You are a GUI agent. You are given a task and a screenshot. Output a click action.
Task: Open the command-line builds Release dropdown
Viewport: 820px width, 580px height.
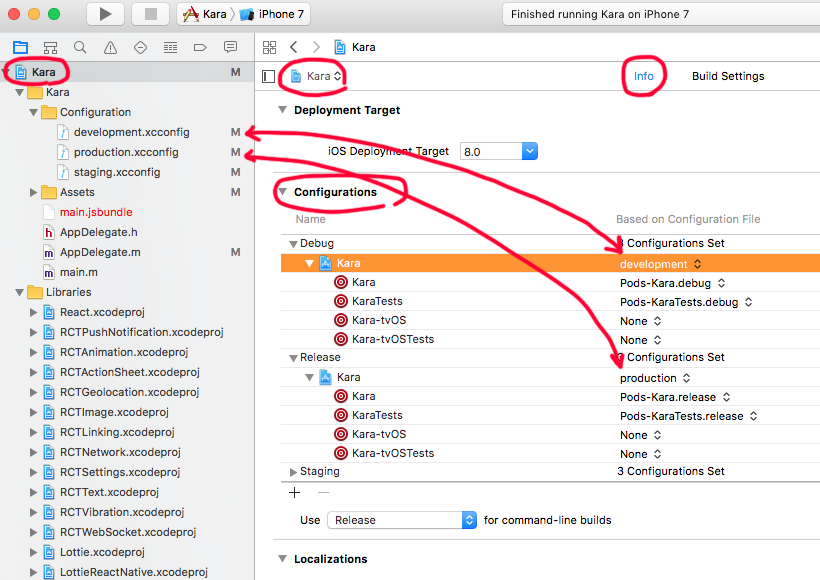click(x=467, y=520)
